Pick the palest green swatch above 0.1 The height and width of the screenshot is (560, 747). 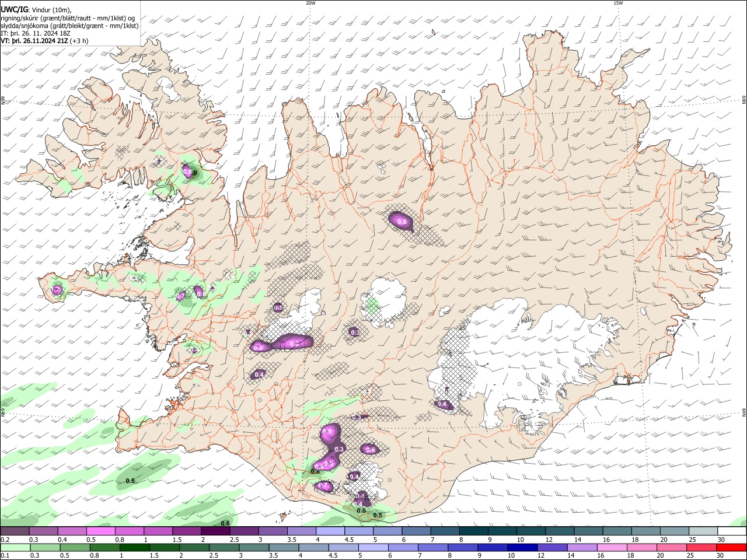pyautogui.click(x=15, y=548)
